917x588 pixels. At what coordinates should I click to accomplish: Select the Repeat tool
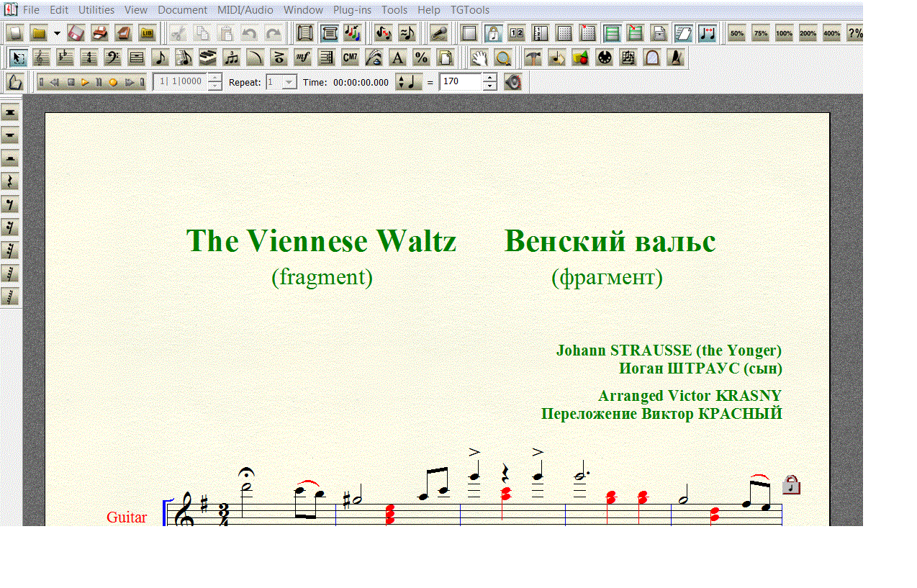[x=325, y=58]
